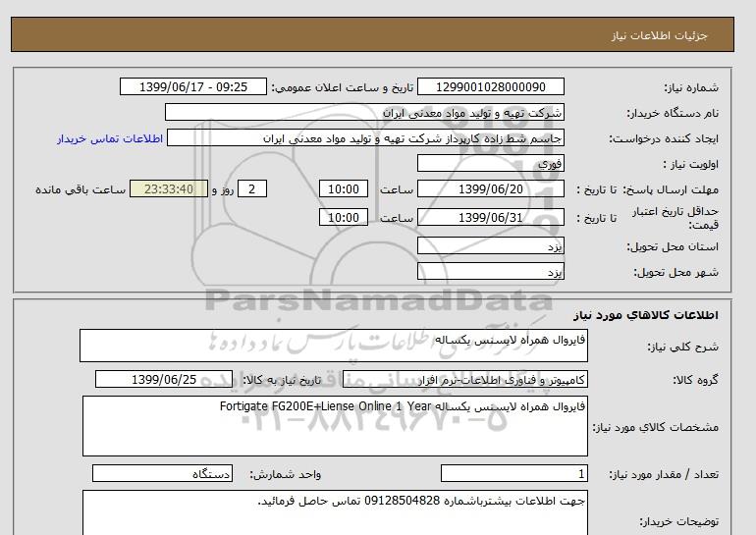The height and width of the screenshot is (535, 756).
Task: Click the نام دستگاه خریدار label
Action: (673, 113)
